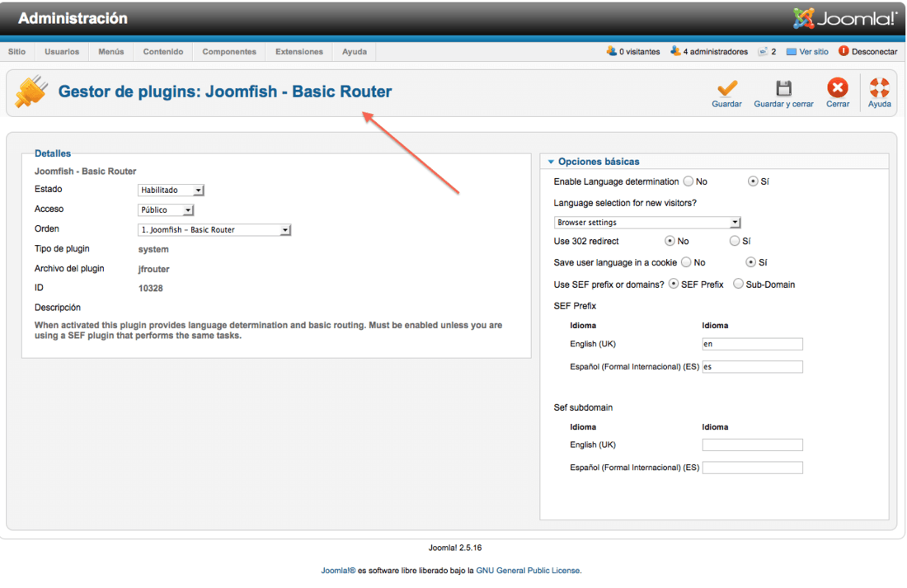This screenshot has height=588, width=907.
Task: Open the Usuarios menu
Action: 62,51
